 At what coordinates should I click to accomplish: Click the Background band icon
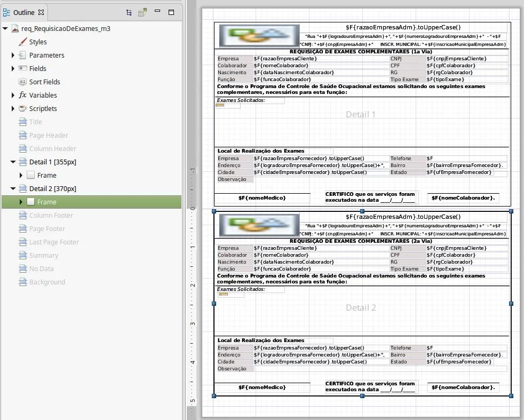(x=23, y=282)
